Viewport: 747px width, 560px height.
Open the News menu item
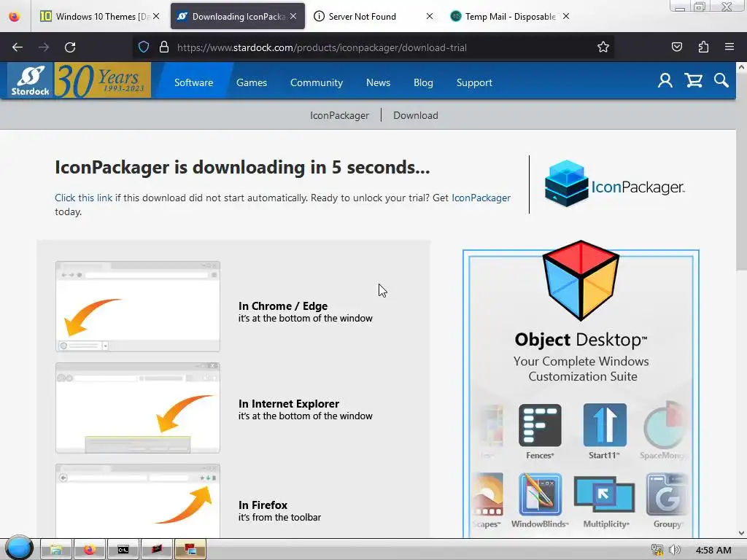pyautogui.click(x=379, y=82)
